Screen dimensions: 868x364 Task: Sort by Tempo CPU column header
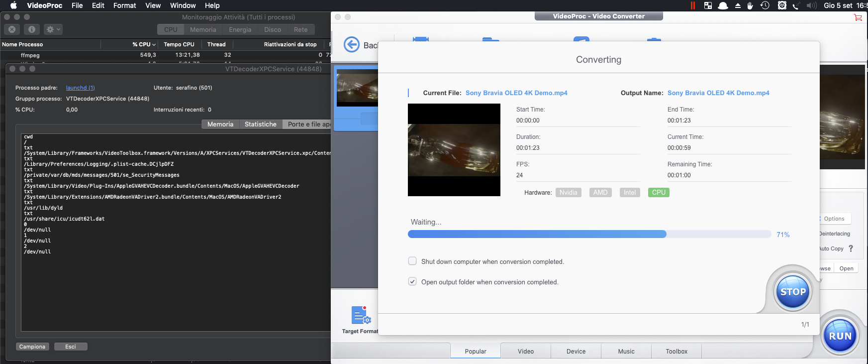click(179, 44)
